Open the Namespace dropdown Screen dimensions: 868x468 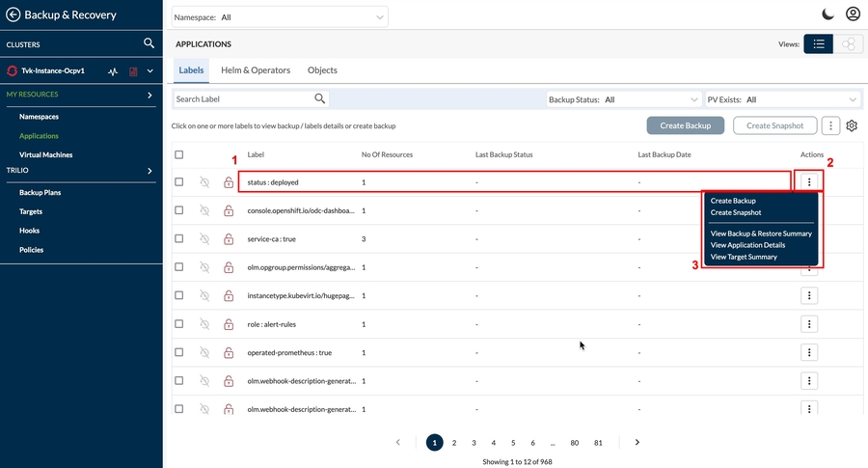(x=280, y=17)
